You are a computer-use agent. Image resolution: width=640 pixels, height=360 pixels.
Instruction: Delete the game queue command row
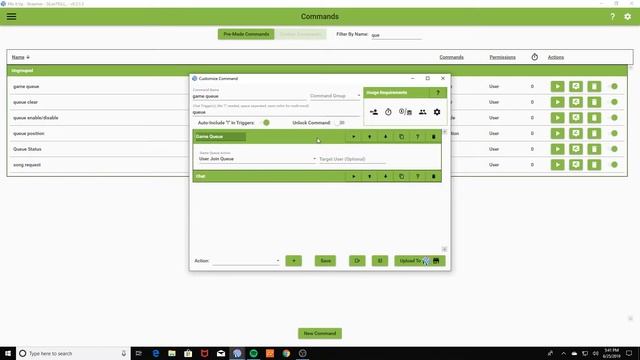coord(594,87)
